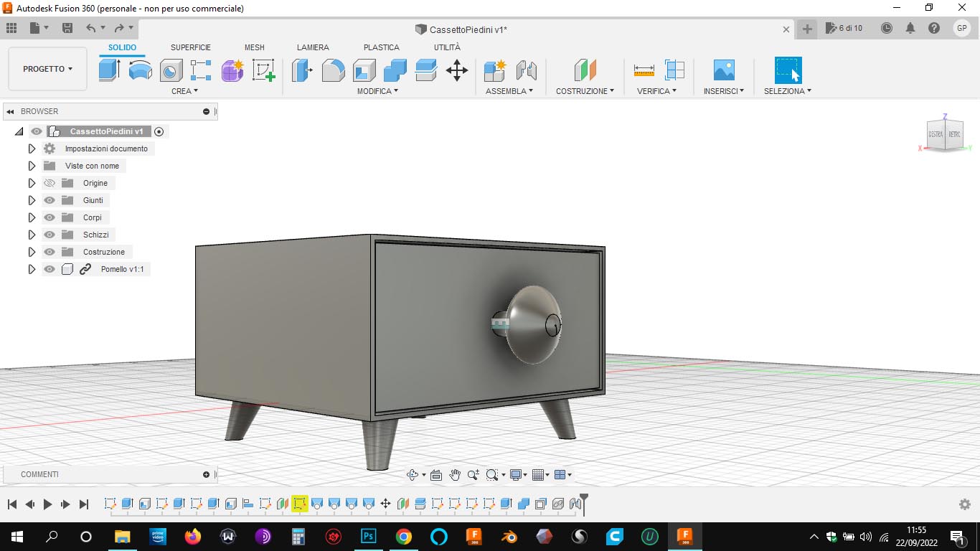Expand the Viste con nome node

(32, 166)
